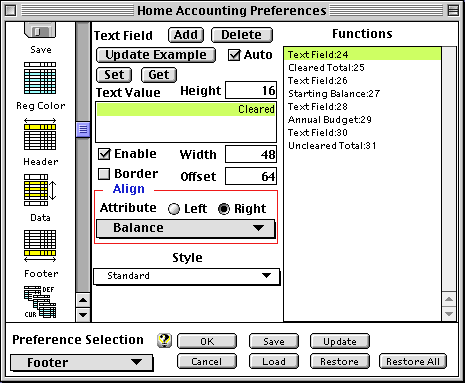465x383 pixels.
Task: Click the Width input field
Action: pyautogui.click(x=251, y=154)
